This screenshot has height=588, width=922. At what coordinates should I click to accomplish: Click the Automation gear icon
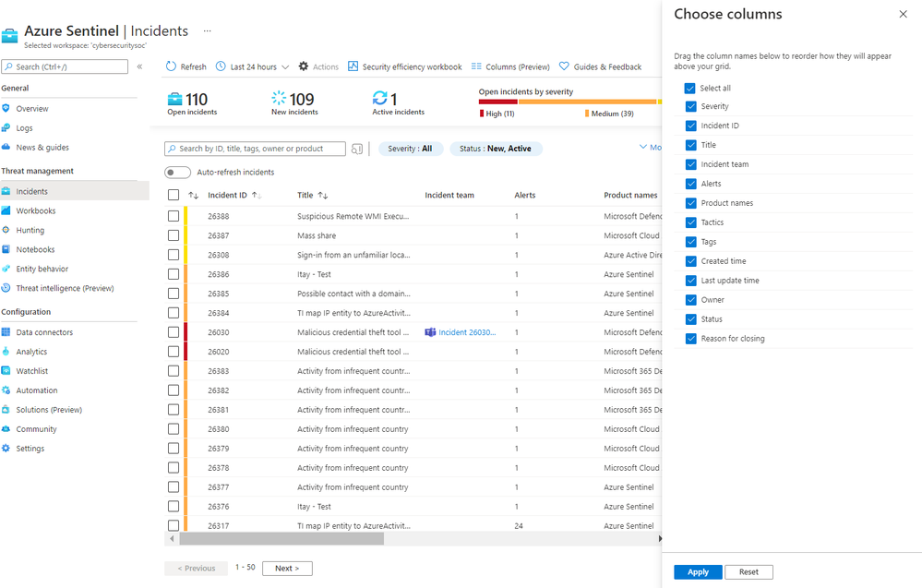tap(6, 390)
